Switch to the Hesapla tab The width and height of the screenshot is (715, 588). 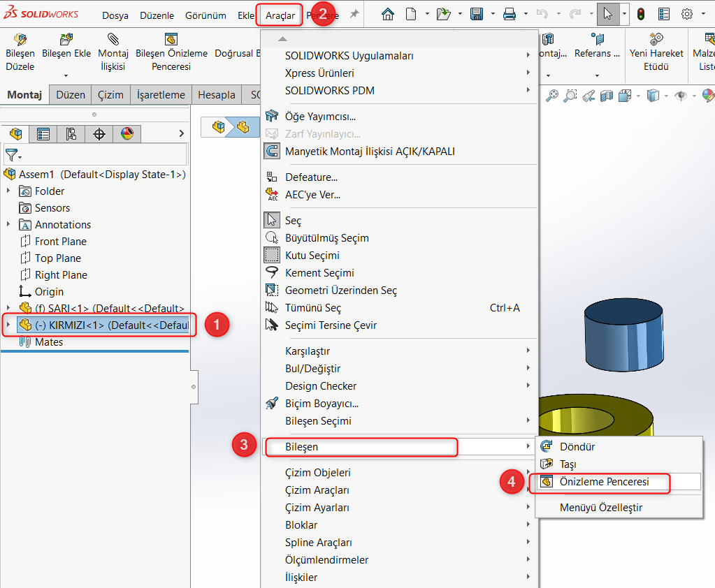point(217,95)
